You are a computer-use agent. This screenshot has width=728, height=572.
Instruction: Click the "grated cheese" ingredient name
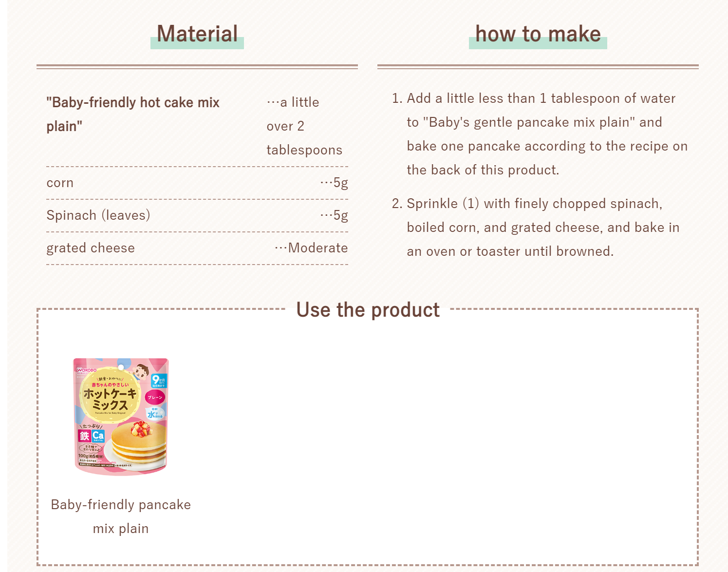pyautogui.click(x=91, y=248)
